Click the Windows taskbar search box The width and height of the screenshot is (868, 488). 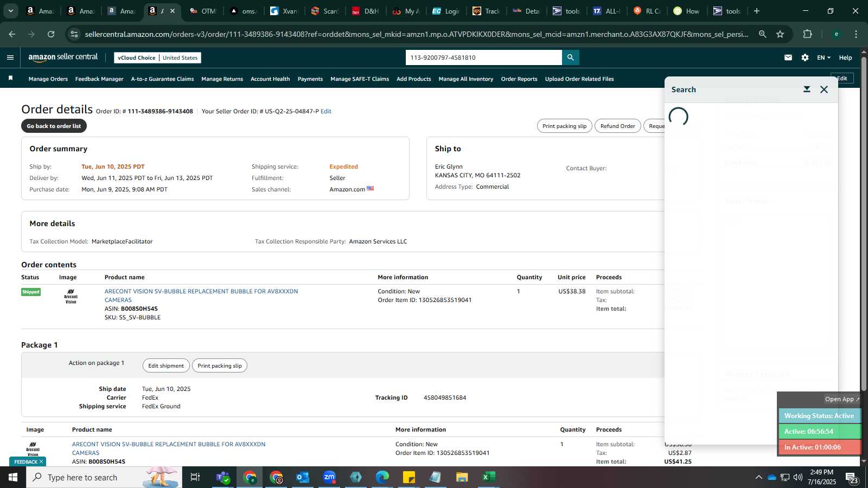coord(104,477)
